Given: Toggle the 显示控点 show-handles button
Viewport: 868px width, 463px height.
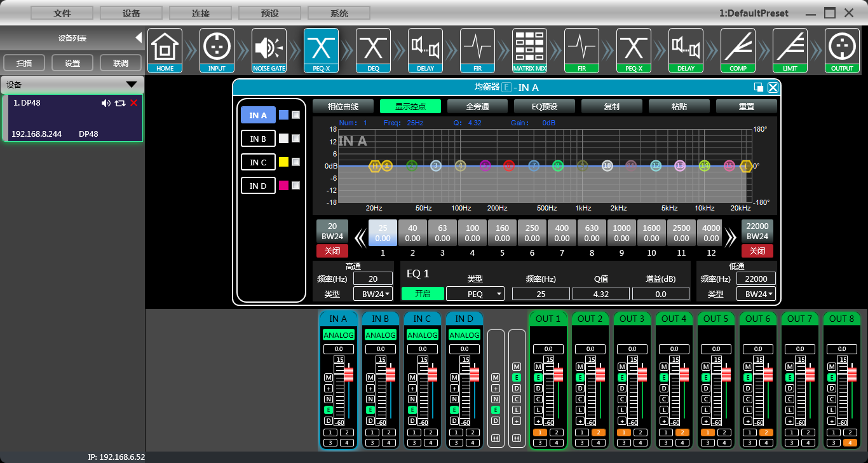Looking at the screenshot, I should pos(410,107).
